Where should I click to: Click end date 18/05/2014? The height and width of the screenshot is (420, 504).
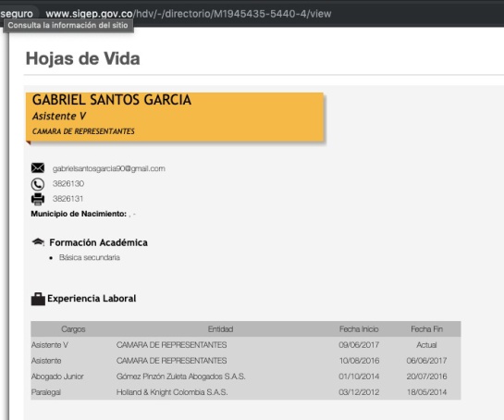coord(426,392)
